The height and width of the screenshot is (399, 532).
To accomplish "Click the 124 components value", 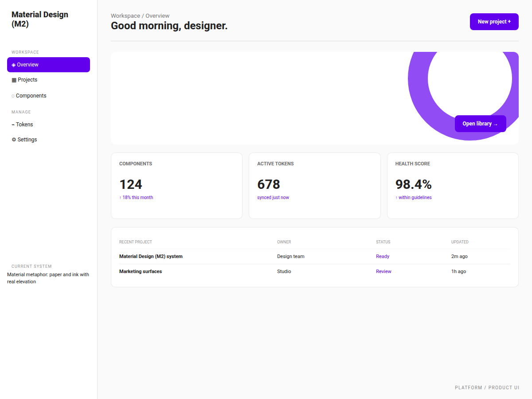I will coord(131,184).
